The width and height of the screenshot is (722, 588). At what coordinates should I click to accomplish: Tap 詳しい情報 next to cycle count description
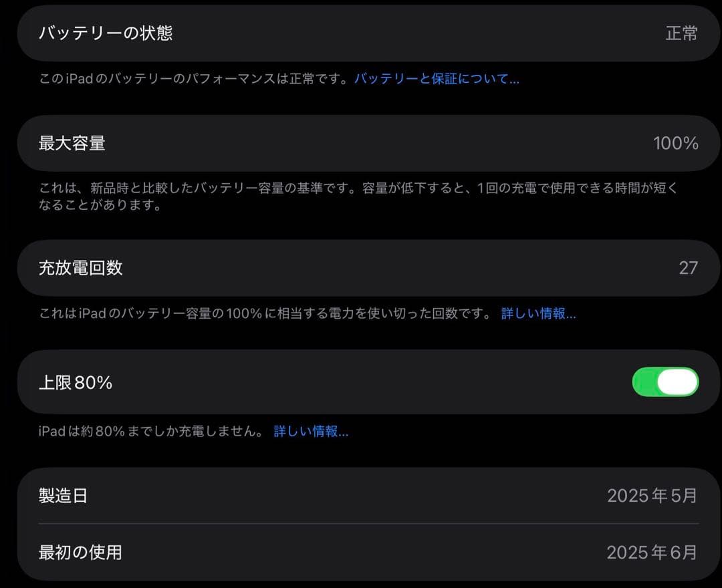pos(539,313)
